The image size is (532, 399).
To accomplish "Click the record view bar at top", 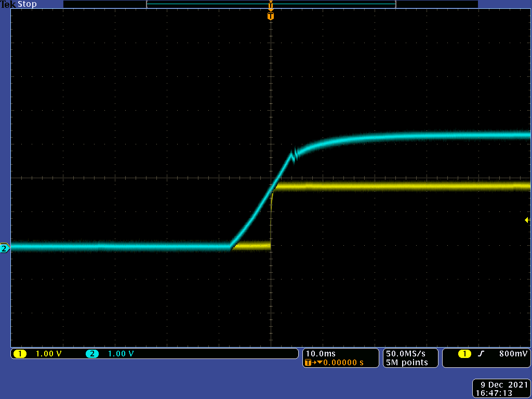I will point(271,4).
